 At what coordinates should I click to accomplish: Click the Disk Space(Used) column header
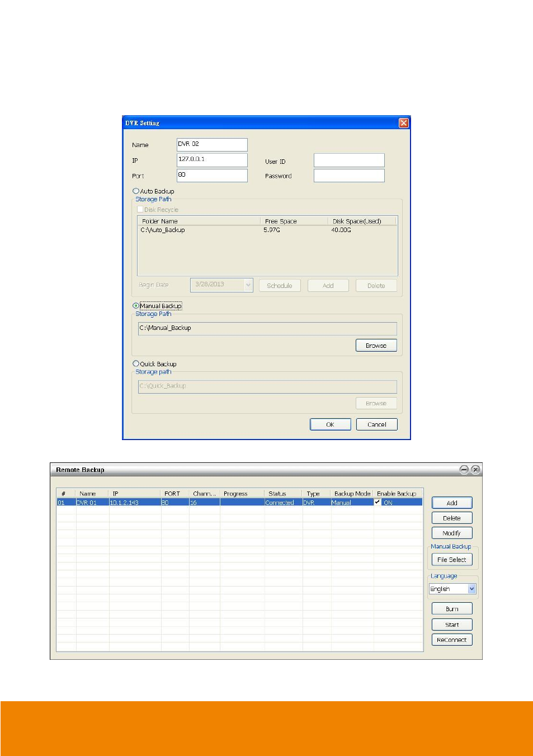362,221
